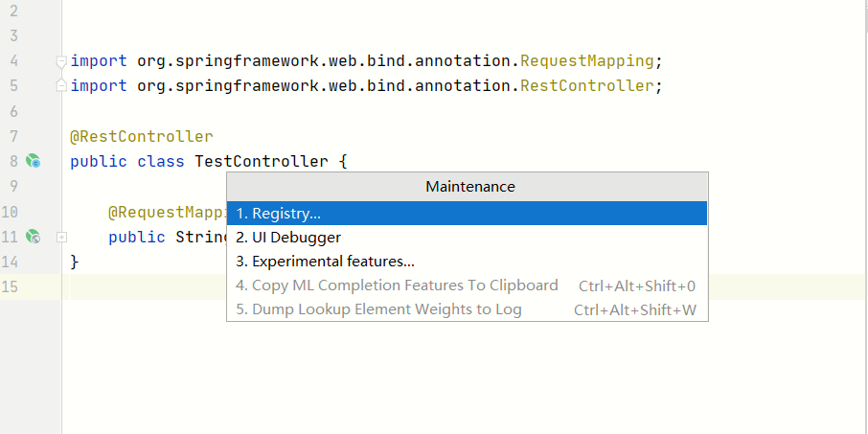Screen dimensions: 868x434
Task: Click line number 7 in the gutter
Action: pyautogui.click(x=13, y=137)
